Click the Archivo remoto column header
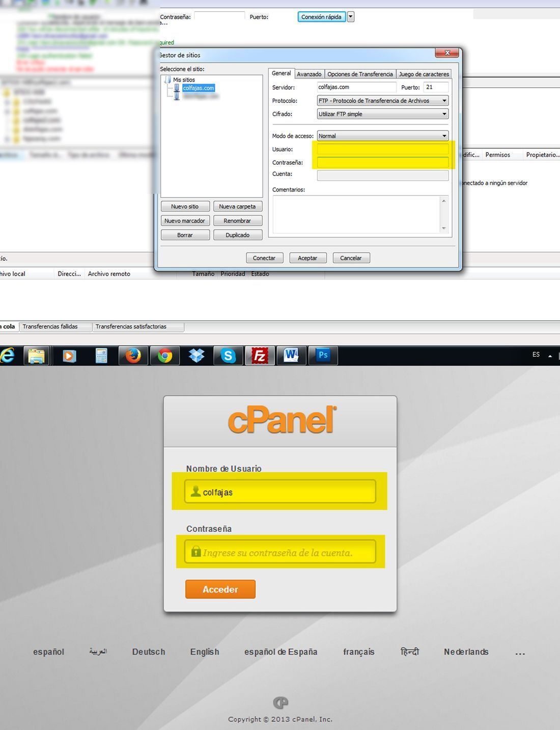This screenshot has height=730, width=560. [x=109, y=274]
